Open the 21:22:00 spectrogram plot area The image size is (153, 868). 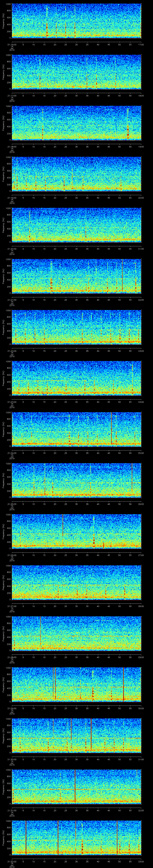click(x=76, y=327)
